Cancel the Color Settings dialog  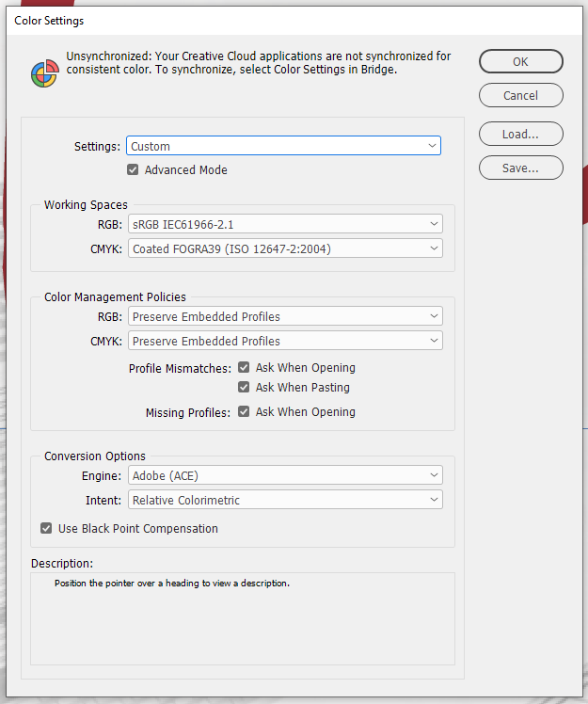520,95
